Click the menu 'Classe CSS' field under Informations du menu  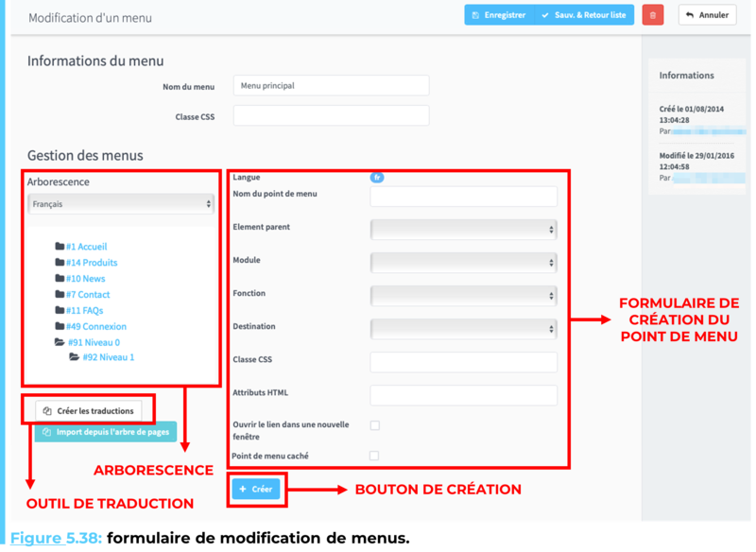332,115
